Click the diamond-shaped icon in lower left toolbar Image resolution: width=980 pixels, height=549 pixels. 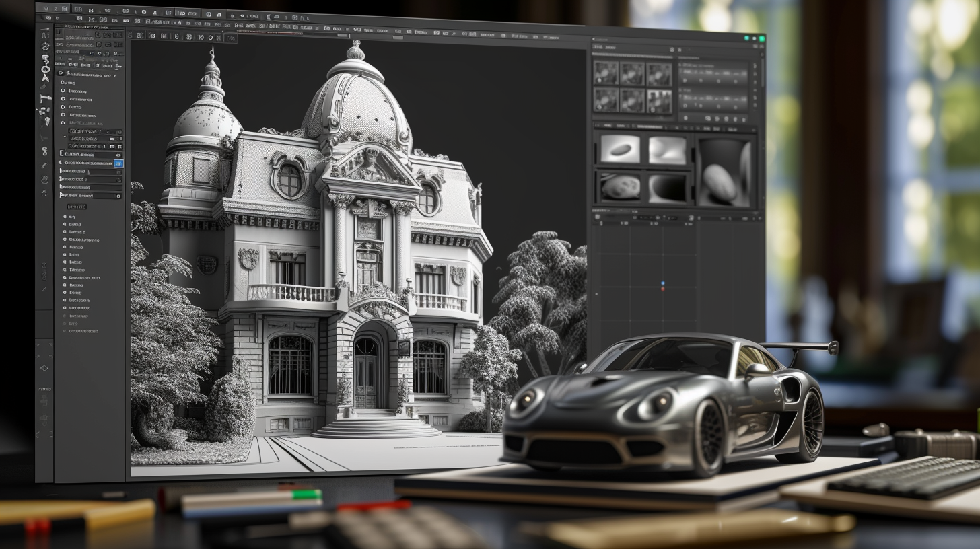(x=44, y=367)
